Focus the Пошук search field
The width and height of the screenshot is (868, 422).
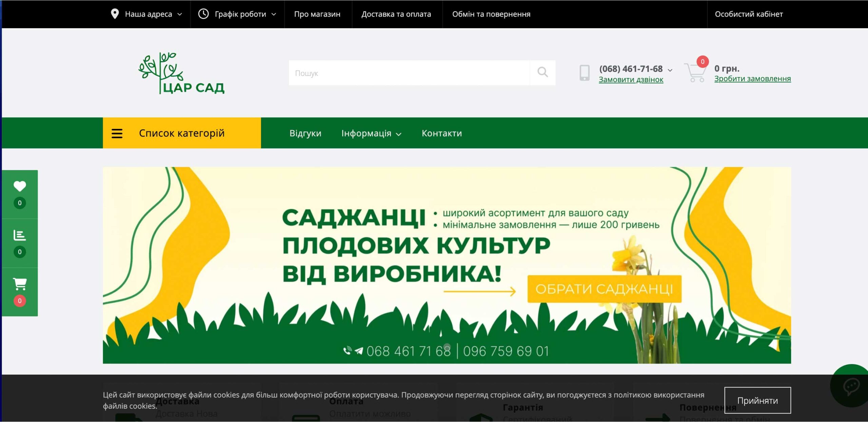409,73
